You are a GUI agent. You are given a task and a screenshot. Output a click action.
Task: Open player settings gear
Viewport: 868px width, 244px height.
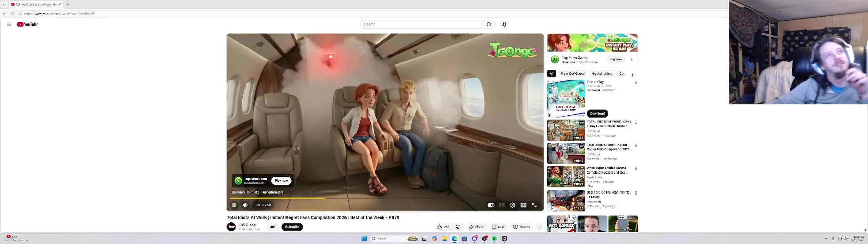pyautogui.click(x=513, y=205)
